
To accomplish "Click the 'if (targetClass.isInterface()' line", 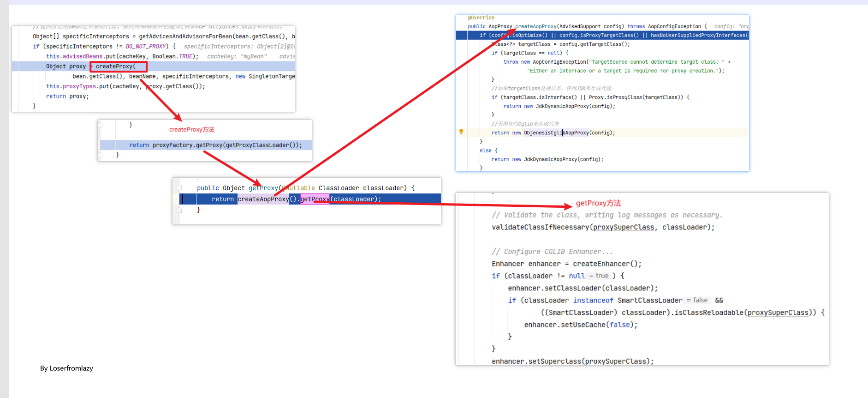I will coord(590,97).
